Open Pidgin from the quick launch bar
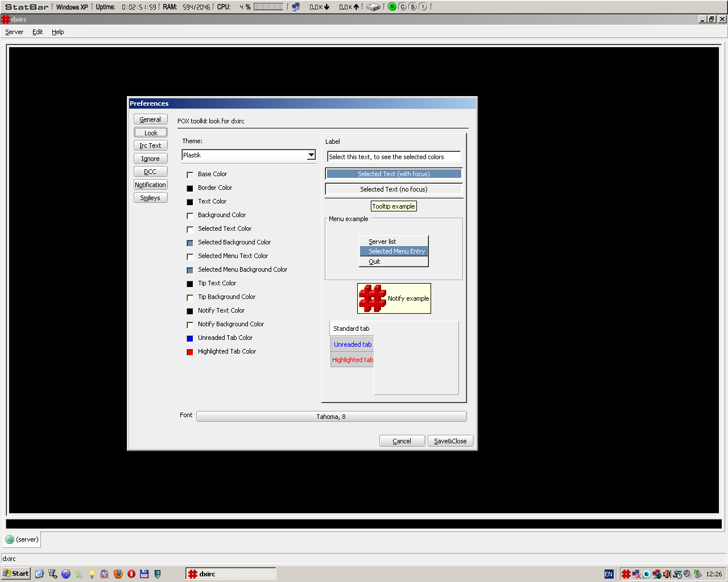 click(x=105, y=573)
